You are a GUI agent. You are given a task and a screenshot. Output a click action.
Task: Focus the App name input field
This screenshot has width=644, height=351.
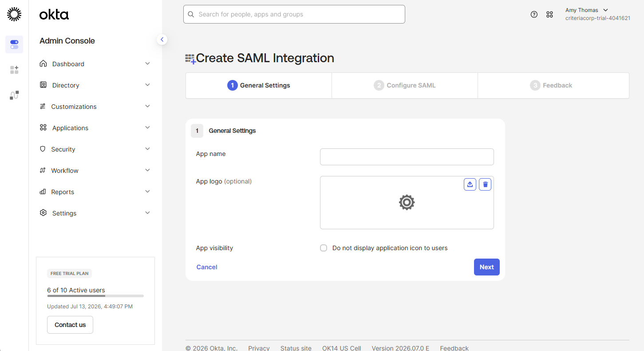(x=407, y=157)
